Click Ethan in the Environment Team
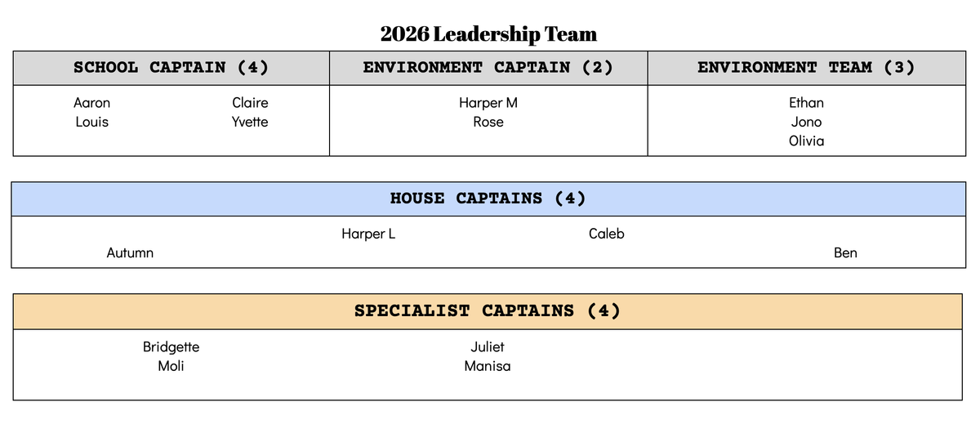The height and width of the screenshot is (424, 980). [x=806, y=103]
